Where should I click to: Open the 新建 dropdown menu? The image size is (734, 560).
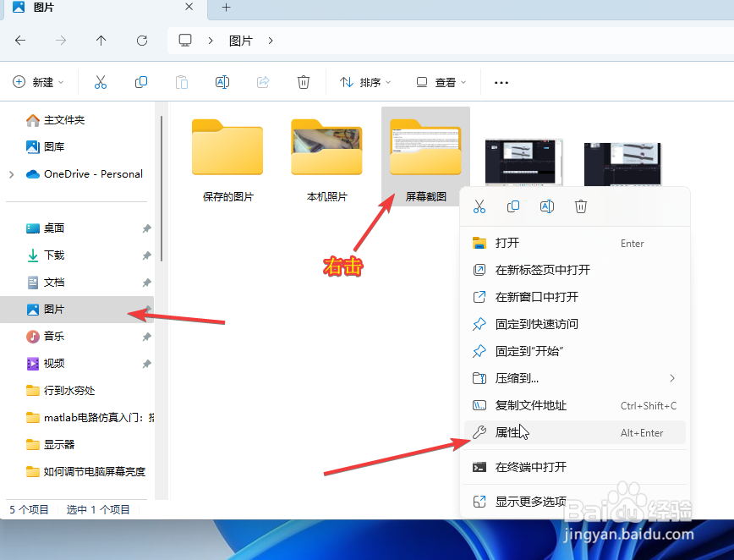point(38,82)
